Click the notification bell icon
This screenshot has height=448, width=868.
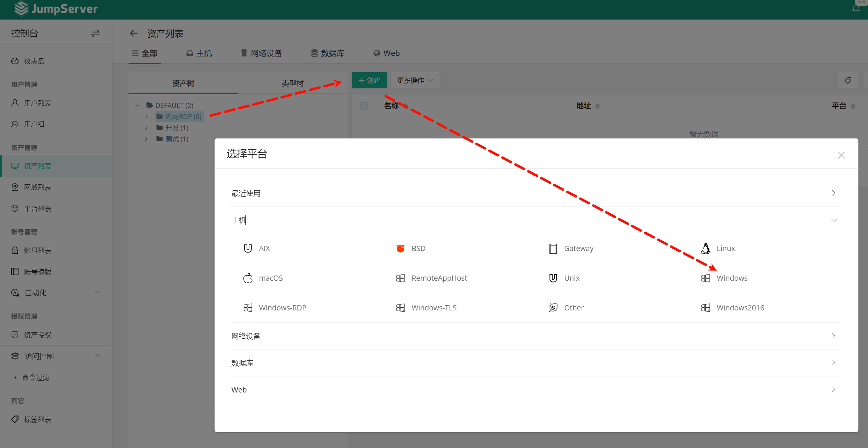[x=856, y=8]
